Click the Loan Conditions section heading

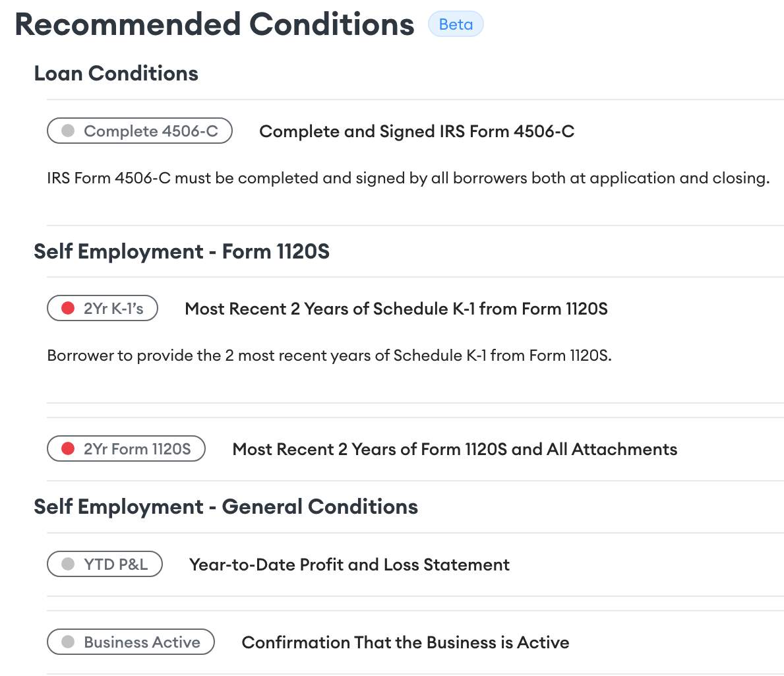coord(116,73)
